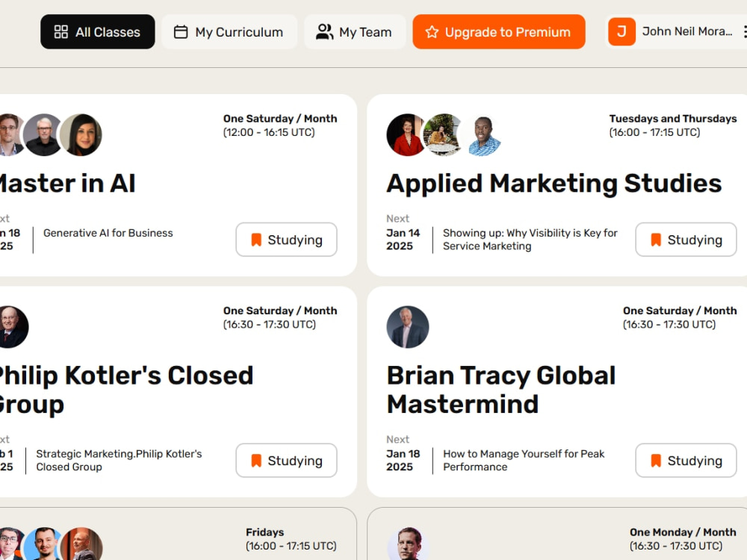Screen dimensions: 747x560
Task: Click Jan 14 2025 date on Applied Marketing
Action: point(403,240)
